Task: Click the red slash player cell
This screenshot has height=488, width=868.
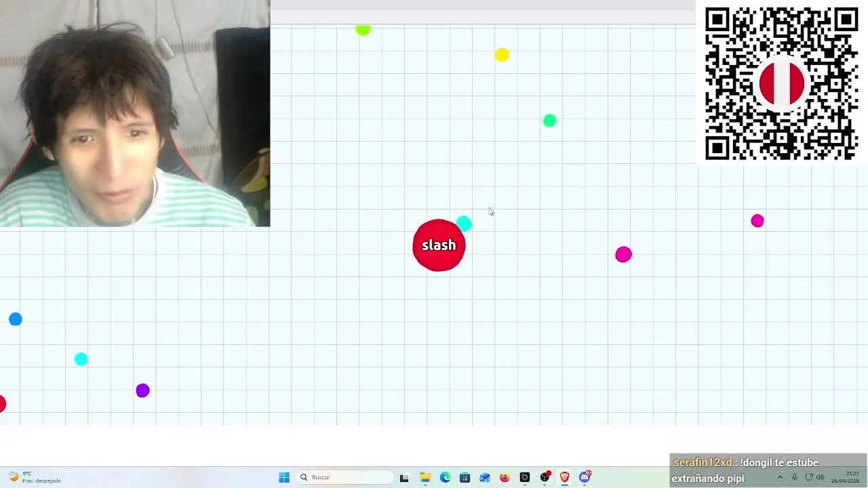Action: coord(439,245)
